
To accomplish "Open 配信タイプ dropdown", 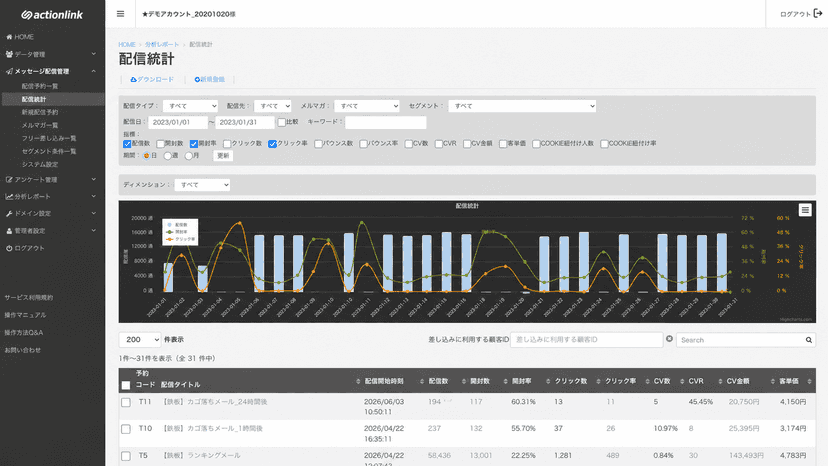I will [x=190, y=106].
